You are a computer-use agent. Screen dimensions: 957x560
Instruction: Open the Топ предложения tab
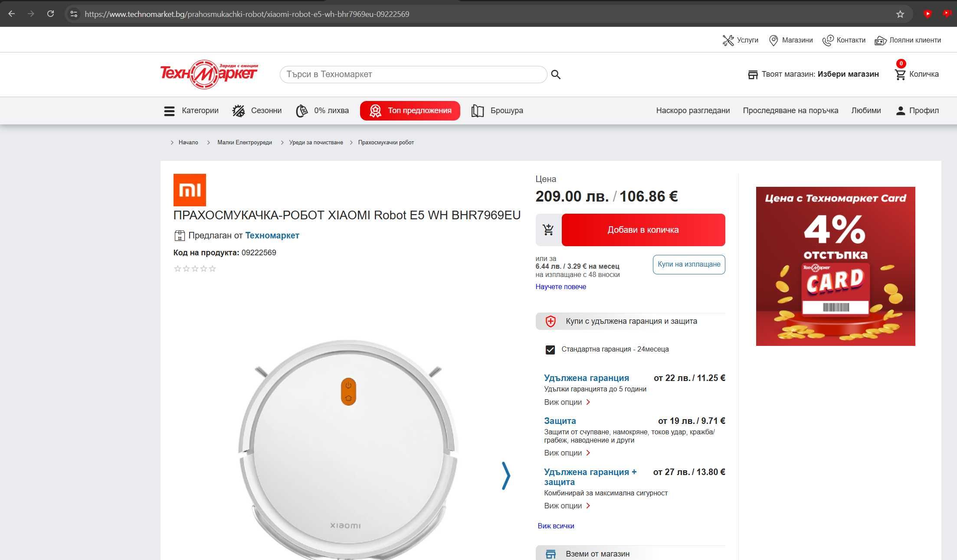coord(410,111)
